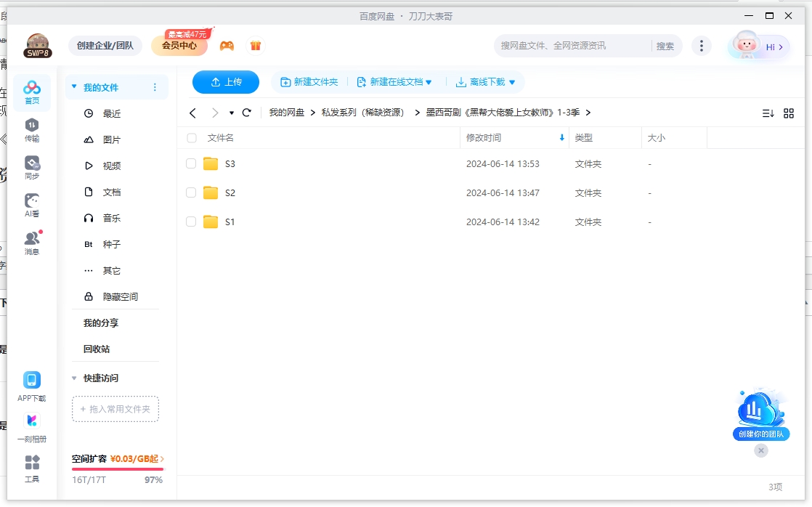The width and height of the screenshot is (812, 507).
Task: Check the checkbox next to folder S2
Action: coord(191,193)
